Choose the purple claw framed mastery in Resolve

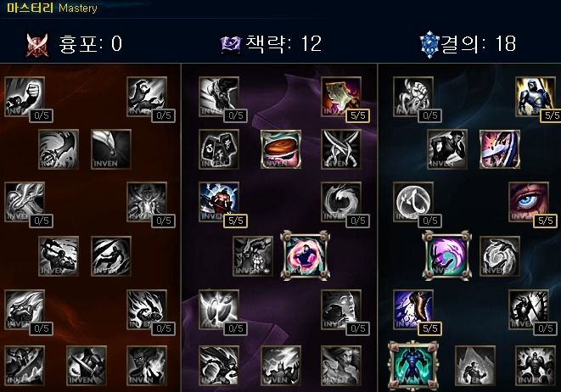[x=447, y=255]
